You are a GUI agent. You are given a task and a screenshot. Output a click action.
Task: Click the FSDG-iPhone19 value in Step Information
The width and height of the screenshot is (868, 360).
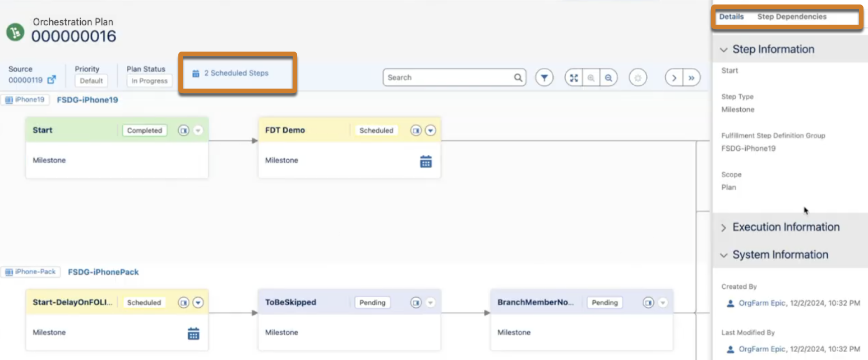(749, 149)
